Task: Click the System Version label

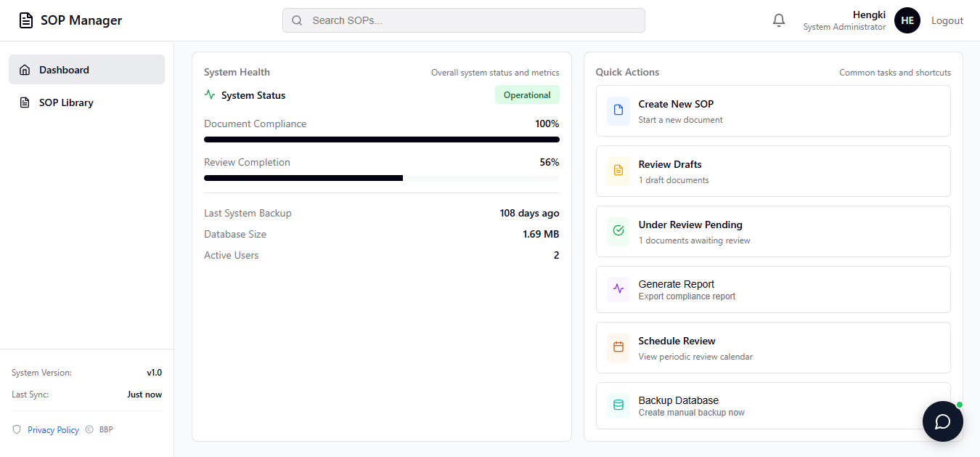Action: (x=41, y=373)
